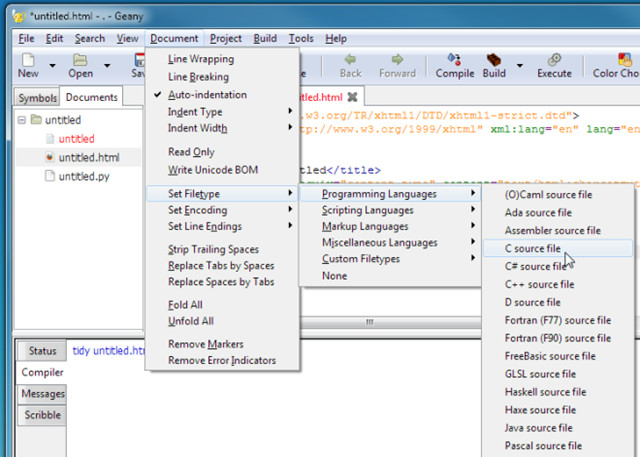Image resolution: width=640 pixels, height=457 pixels.
Task: Open the Tools menu
Action: pos(301,38)
